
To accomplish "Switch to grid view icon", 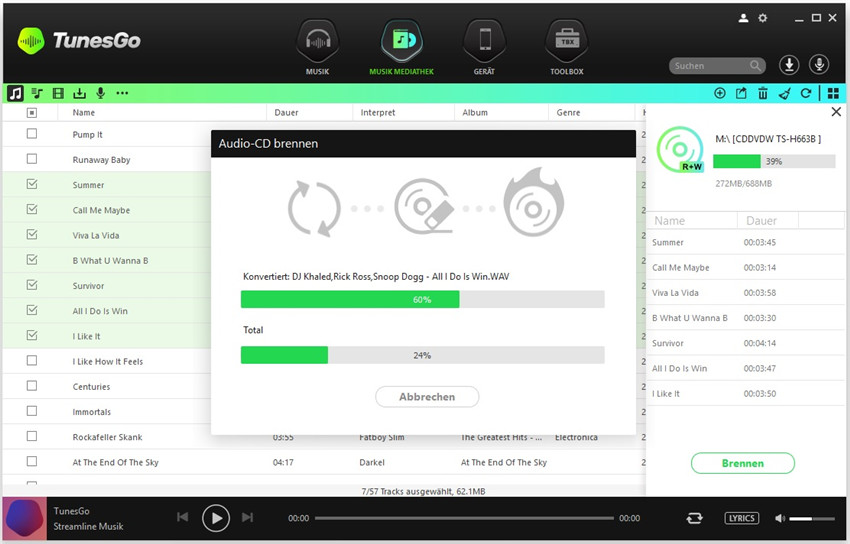I will (x=833, y=93).
